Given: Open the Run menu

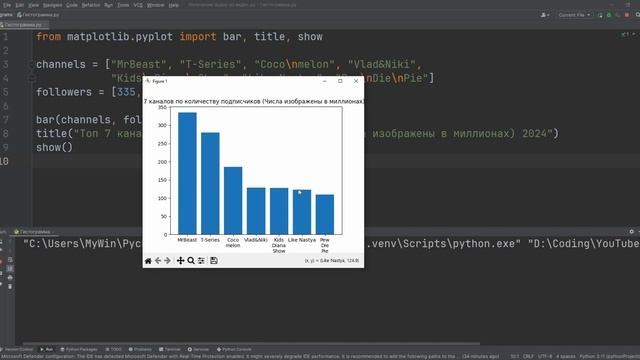Looking at the screenshot, I should [x=108, y=5].
